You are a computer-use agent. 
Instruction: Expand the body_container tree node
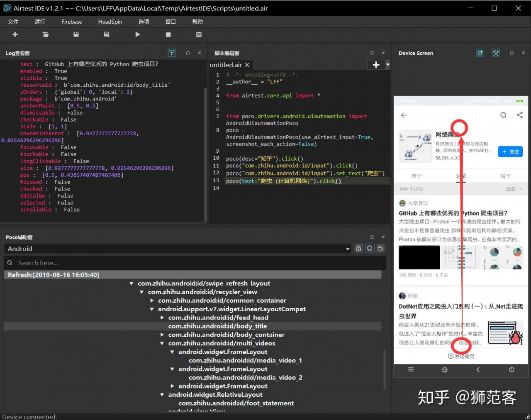162,335
